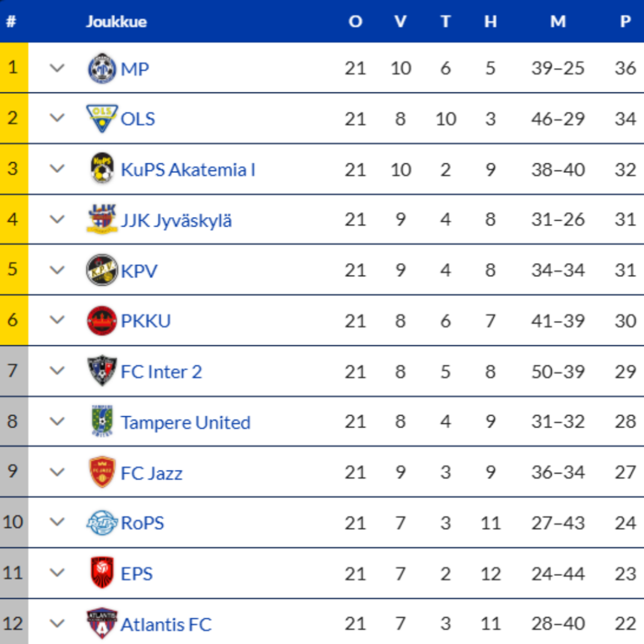The height and width of the screenshot is (644, 644).
Task: Sort table by P points column
Action: (625, 21)
